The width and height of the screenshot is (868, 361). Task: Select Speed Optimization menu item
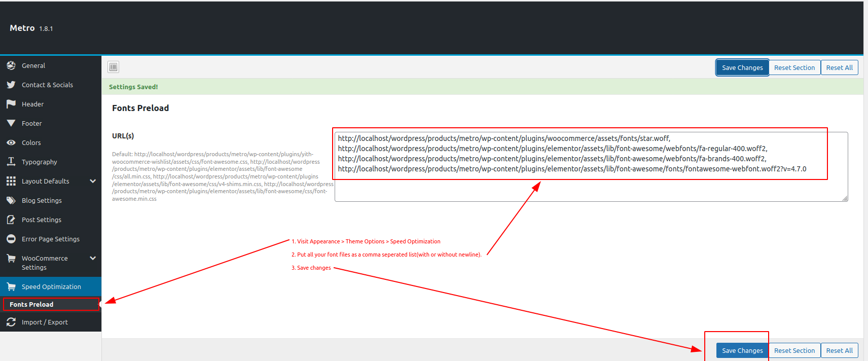51,286
